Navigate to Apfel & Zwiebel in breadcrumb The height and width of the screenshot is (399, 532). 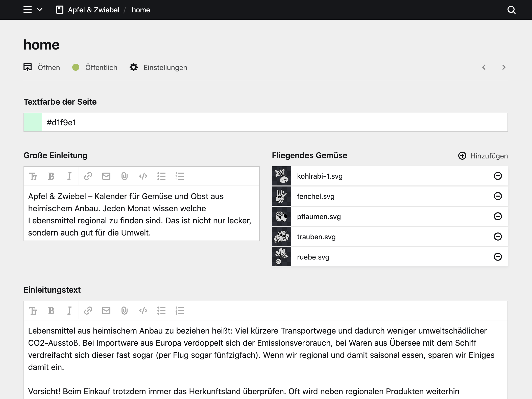coord(94,10)
